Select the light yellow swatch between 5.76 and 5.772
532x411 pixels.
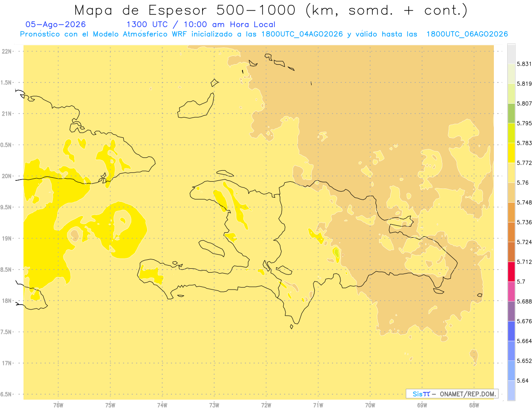click(511, 172)
